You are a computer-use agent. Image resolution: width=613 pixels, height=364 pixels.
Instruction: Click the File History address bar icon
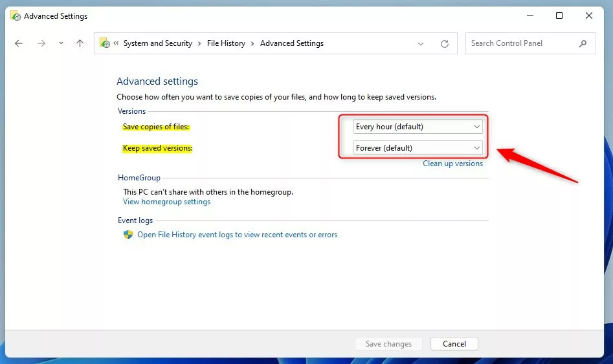point(105,43)
